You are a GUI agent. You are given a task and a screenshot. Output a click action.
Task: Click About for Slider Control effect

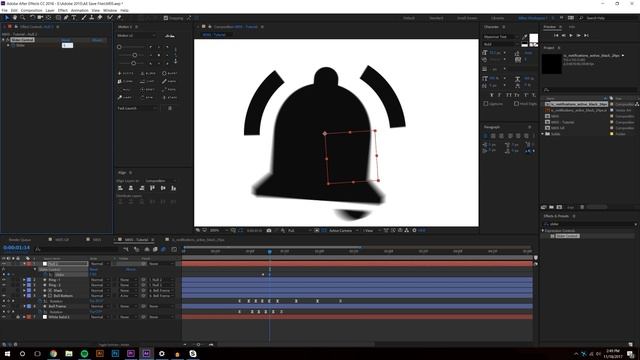point(97,40)
